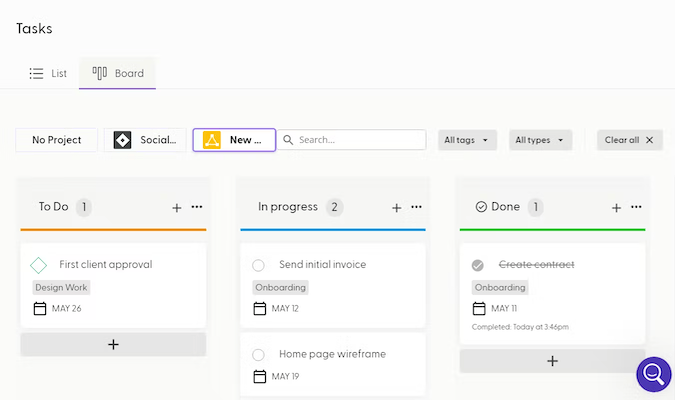Select the Board view tab
The image size is (675, 400).
pos(118,73)
